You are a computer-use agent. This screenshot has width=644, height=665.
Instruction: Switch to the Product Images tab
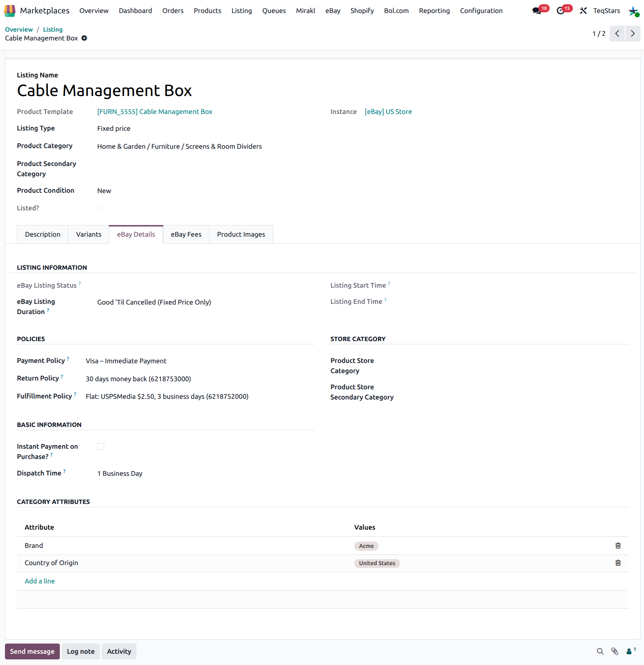(x=241, y=234)
